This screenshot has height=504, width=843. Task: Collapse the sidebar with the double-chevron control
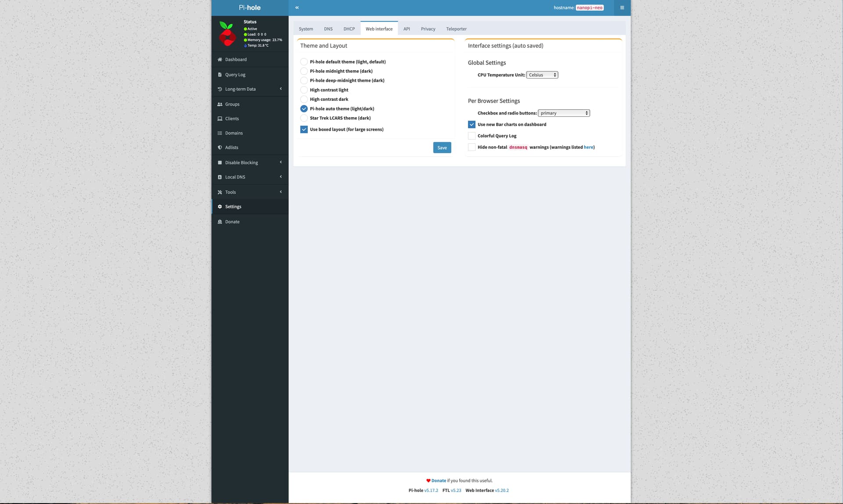297,7
